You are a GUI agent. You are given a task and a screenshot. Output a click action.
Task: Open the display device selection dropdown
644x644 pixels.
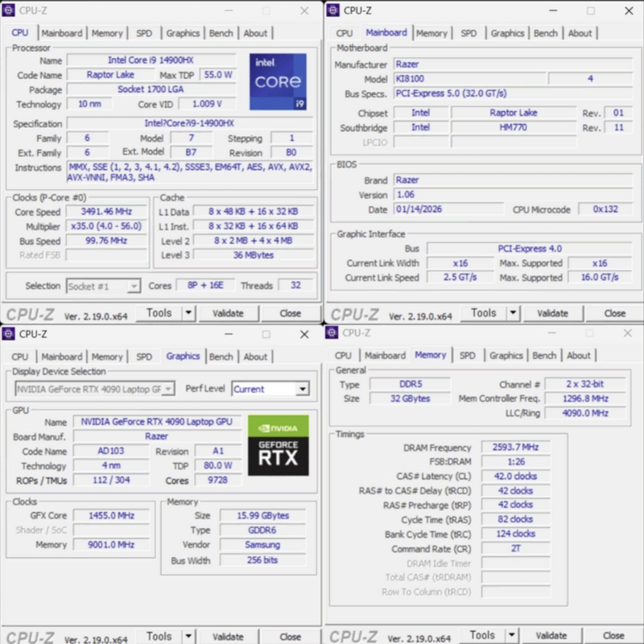[x=94, y=389]
